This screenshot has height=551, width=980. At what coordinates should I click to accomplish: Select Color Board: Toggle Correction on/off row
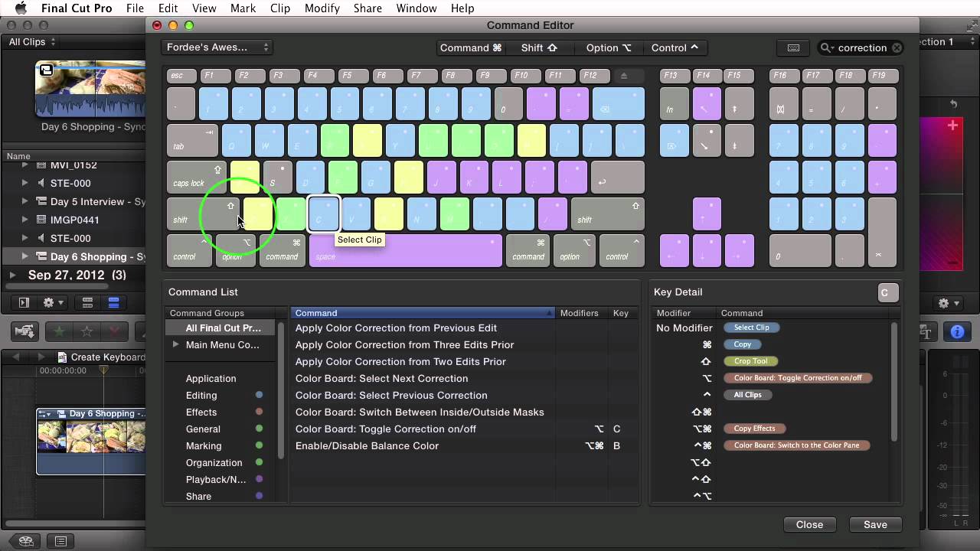point(463,429)
